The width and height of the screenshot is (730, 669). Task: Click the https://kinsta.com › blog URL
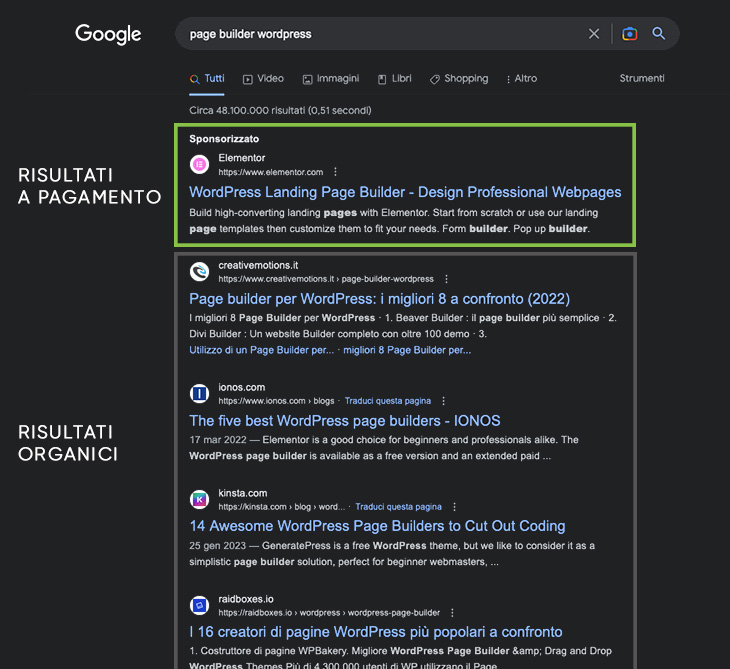coord(282,507)
